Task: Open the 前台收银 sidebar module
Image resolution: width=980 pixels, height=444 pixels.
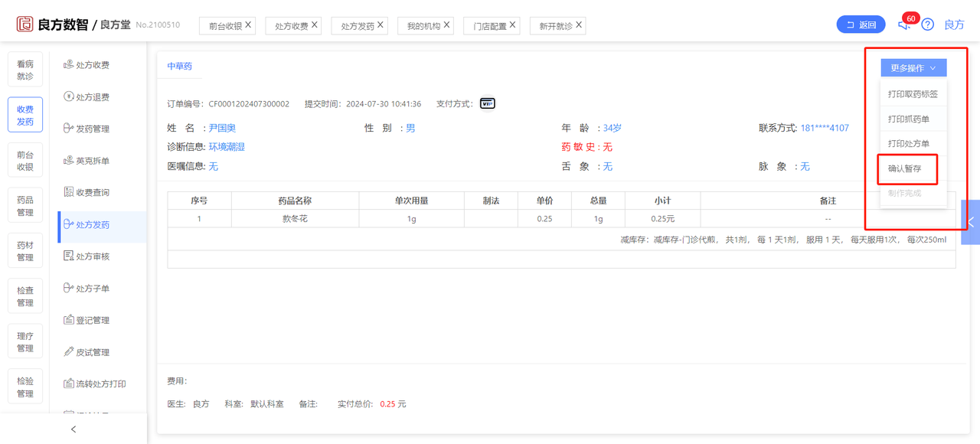Action: [x=25, y=161]
